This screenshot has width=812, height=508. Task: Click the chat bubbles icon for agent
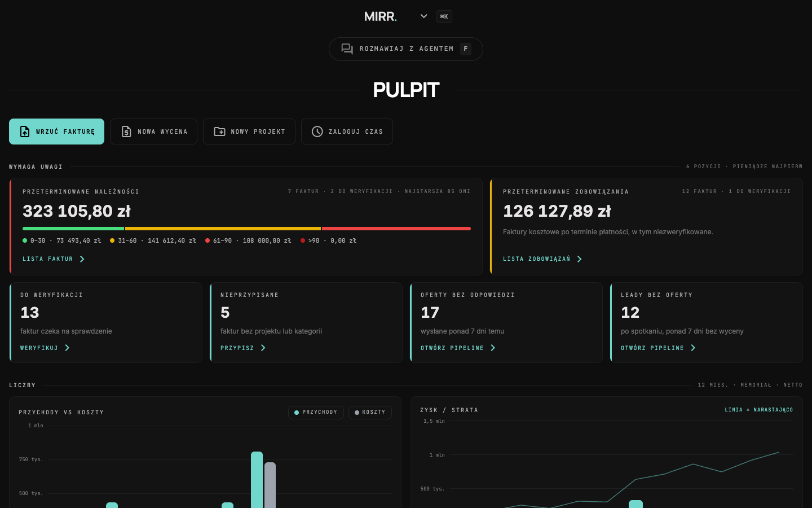click(347, 49)
